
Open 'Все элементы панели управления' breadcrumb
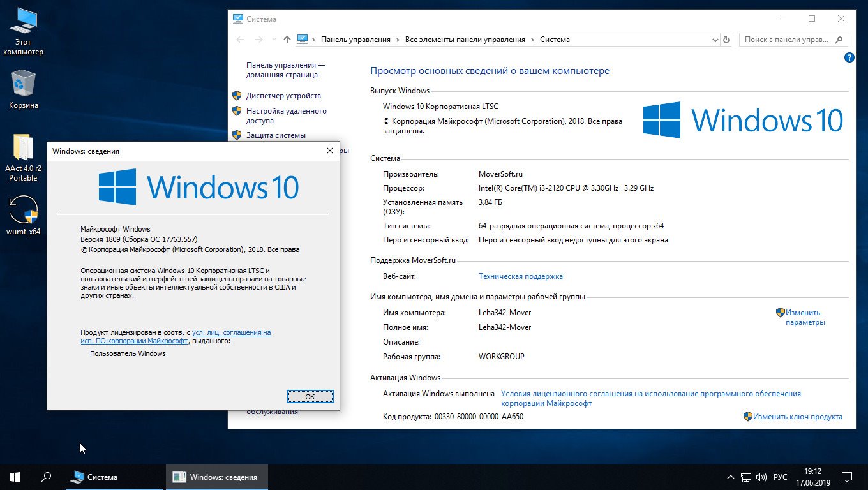(x=465, y=40)
